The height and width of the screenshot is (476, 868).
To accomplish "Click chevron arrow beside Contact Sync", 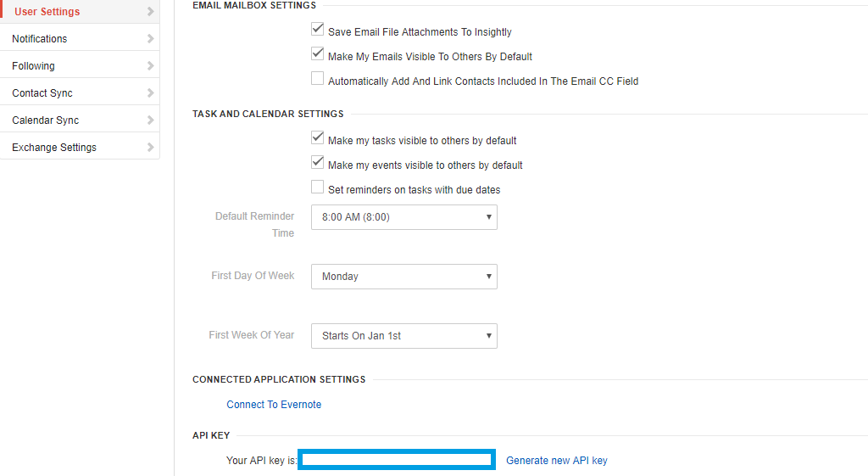I will [151, 93].
